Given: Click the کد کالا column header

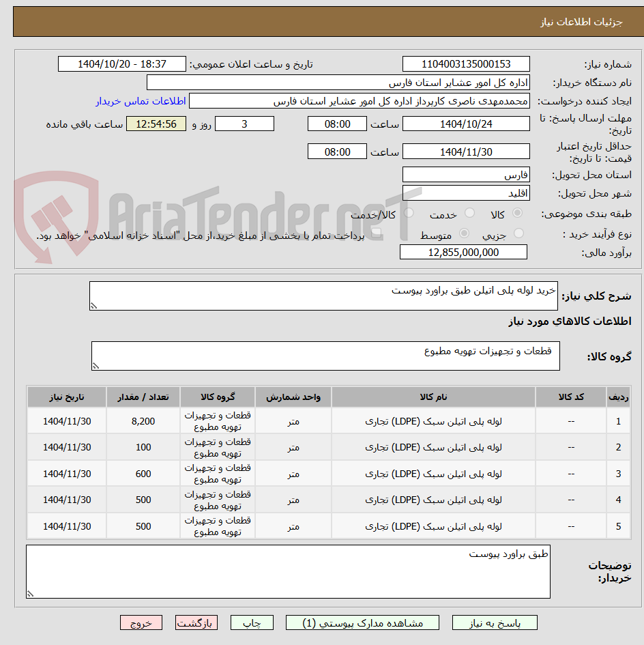Looking at the screenshot, I should click(571, 397).
